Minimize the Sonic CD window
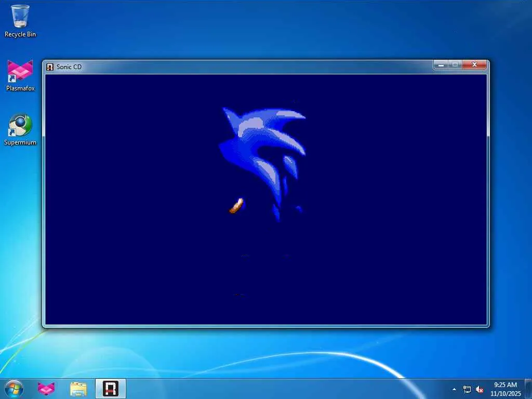The image size is (532, 399). click(x=441, y=65)
